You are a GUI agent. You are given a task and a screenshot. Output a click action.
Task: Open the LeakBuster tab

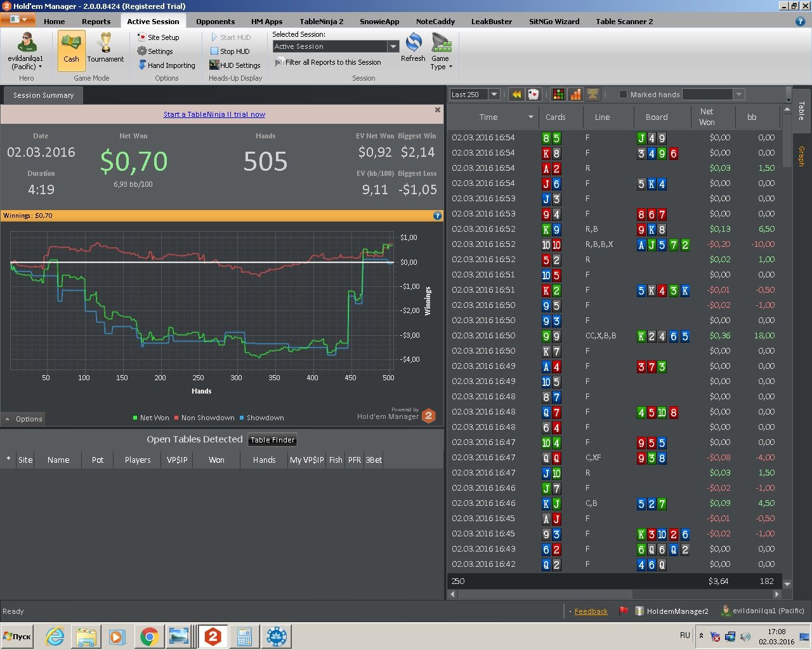(x=492, y=22)
